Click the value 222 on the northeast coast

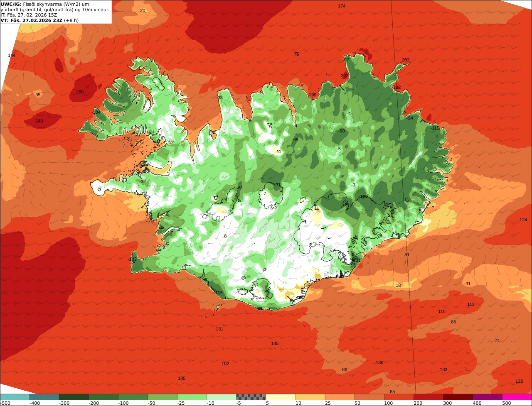[x=345, y=76]
